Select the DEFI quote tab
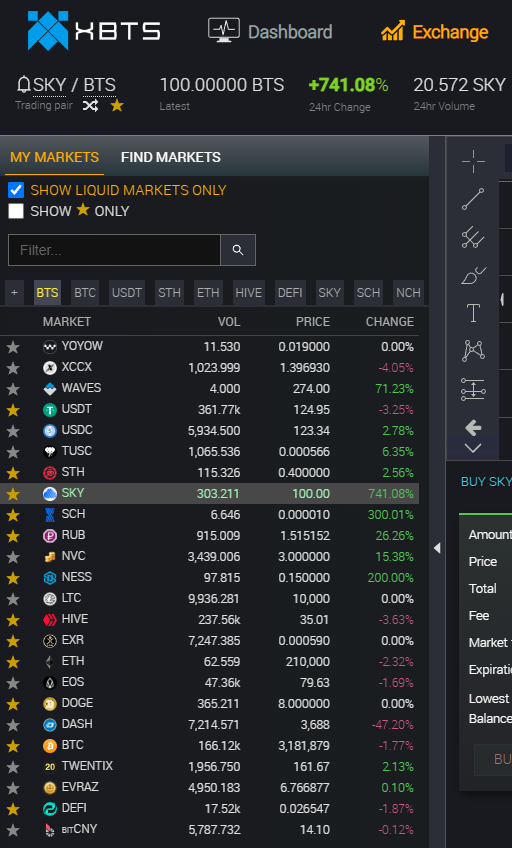The height and width of the screenshot is (848, 512). (x=290, y=293)
